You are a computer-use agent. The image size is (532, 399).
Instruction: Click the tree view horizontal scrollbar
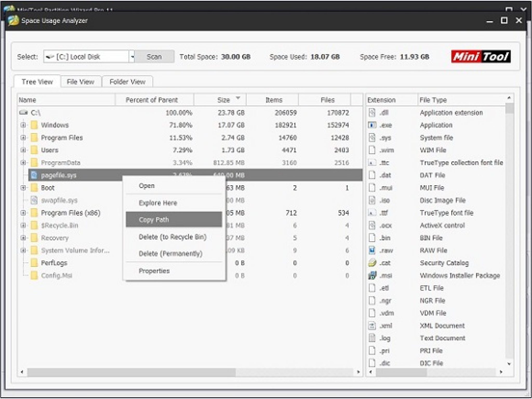(131, 372)
